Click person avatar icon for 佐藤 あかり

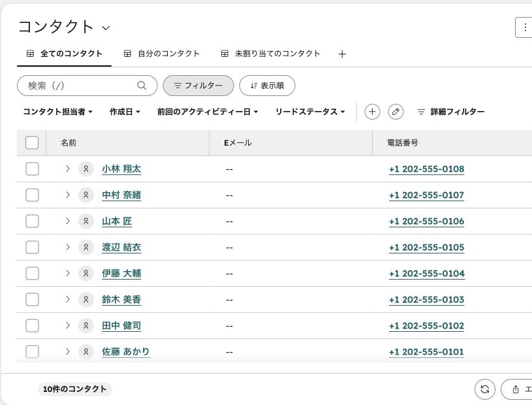coord(86,351)
